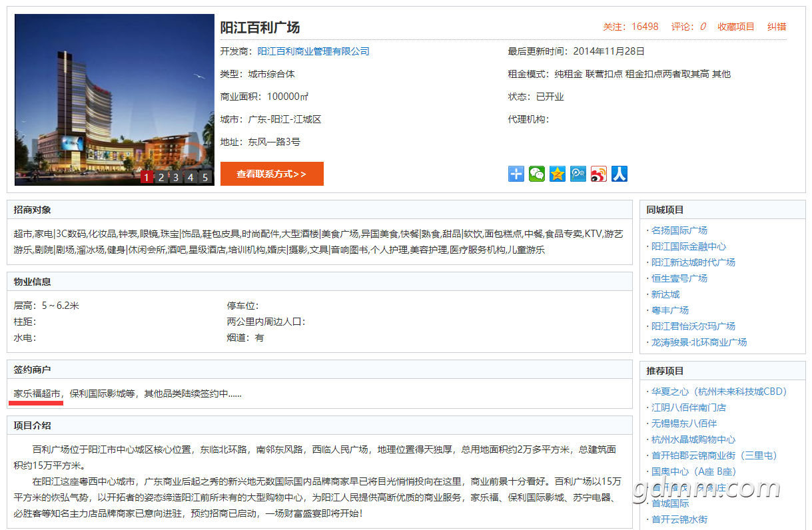This screenshot has height=530, width=812.
Task: Switch gallery to image 5
Action: 205,177
